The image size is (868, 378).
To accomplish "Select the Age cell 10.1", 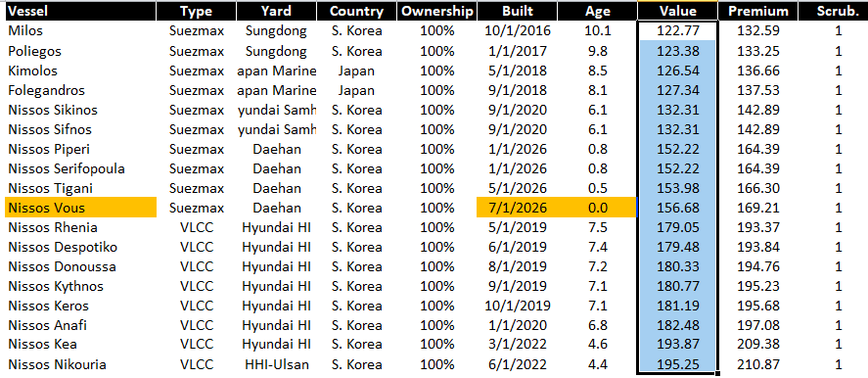I will point(597,31).
